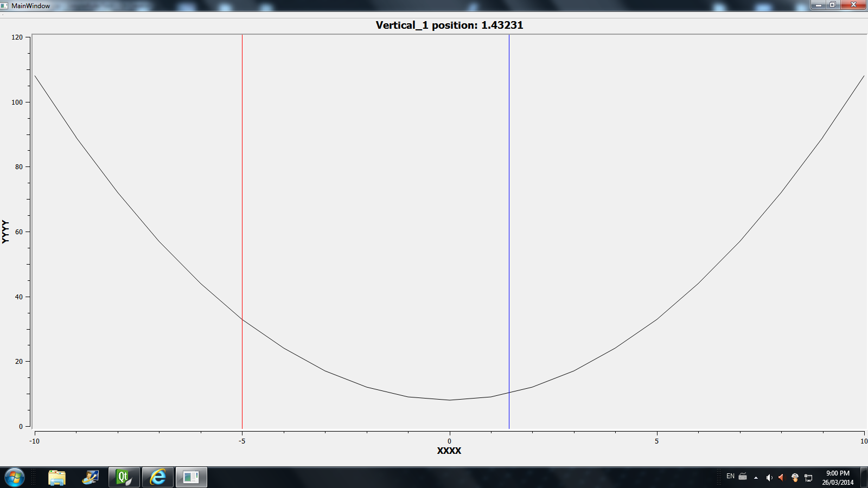Click the x-axis tick label -5
The image size is (868, 488).
click(242, 441)
